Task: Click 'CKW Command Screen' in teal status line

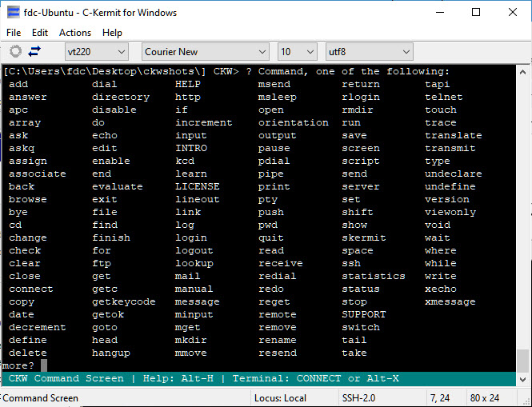Action: click(66, 378)
